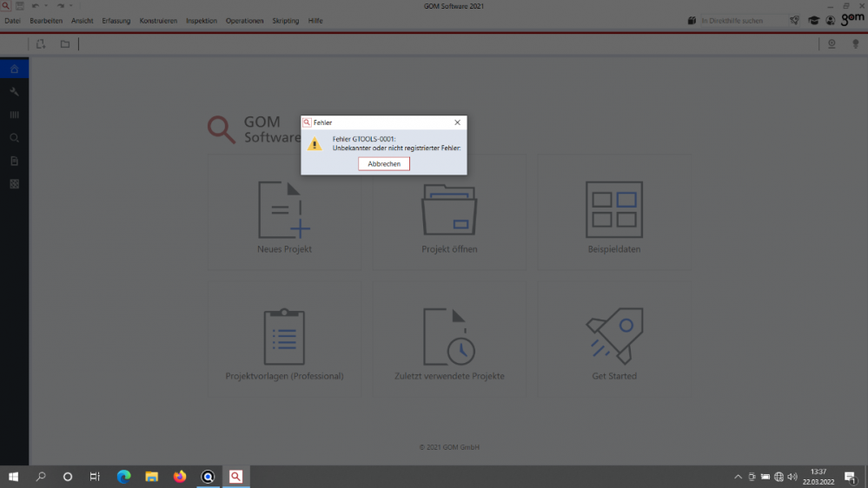Open the Skripting menu
The width and height of the screenshot is (868, 488).
(x=286, y=21)
